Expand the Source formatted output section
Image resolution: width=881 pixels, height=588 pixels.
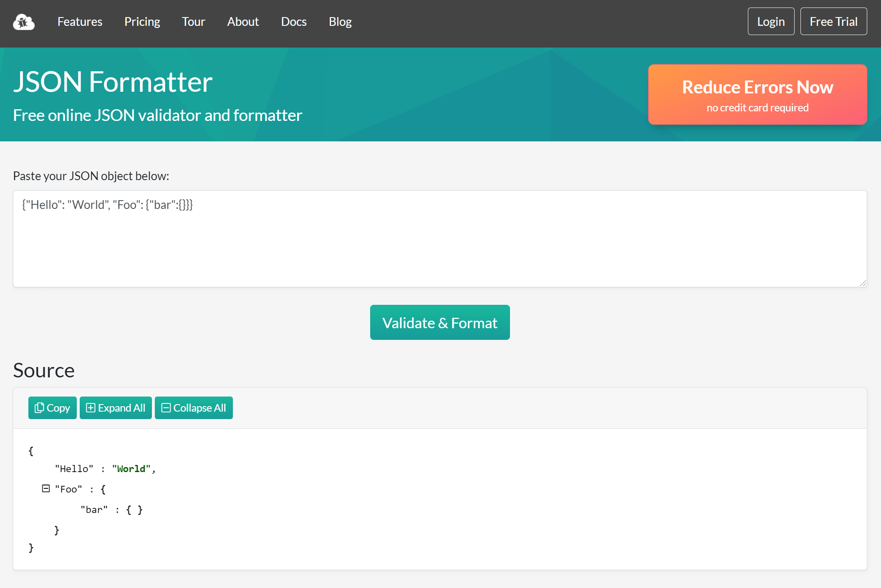116,407
